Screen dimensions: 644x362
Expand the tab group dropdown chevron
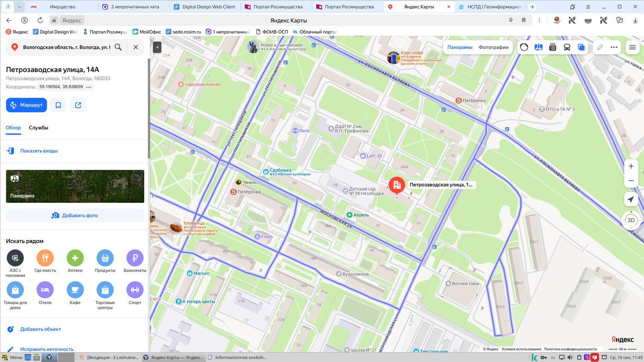pos(19,7)
